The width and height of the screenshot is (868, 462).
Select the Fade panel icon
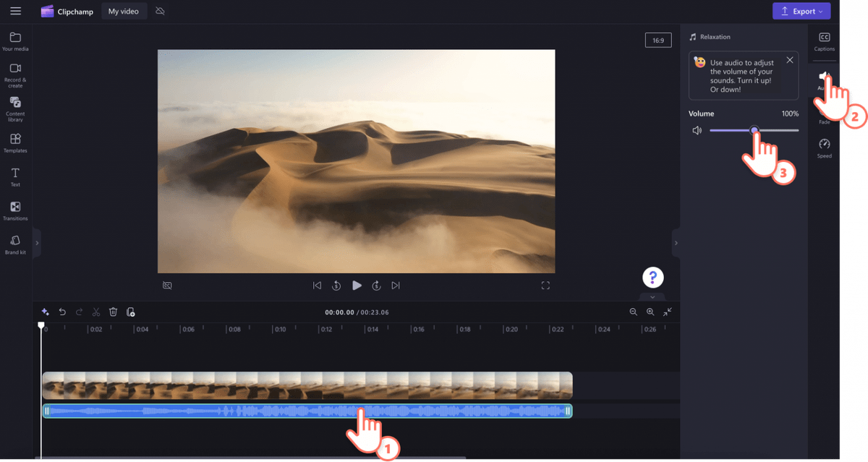pos(824,114)
